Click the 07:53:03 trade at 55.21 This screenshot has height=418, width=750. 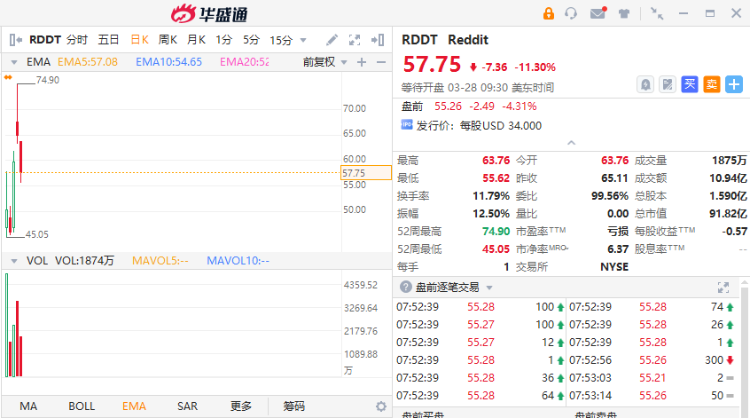[651, 378]
